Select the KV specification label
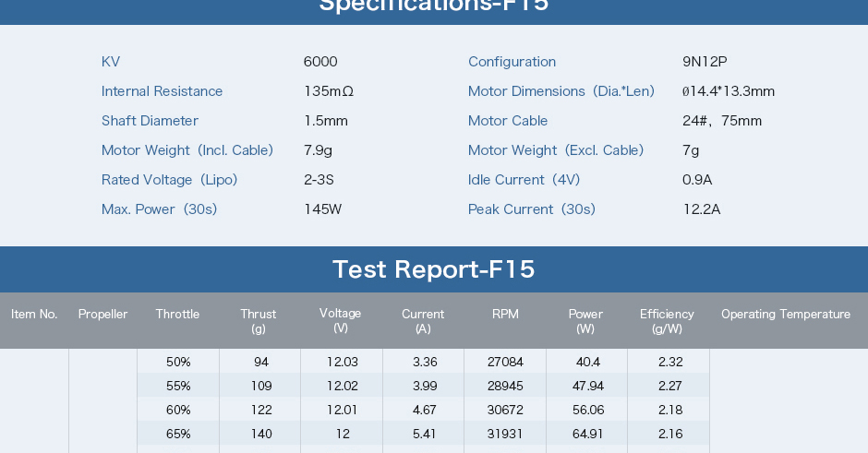This screenshot has width=868, height=453. point(111,62)
